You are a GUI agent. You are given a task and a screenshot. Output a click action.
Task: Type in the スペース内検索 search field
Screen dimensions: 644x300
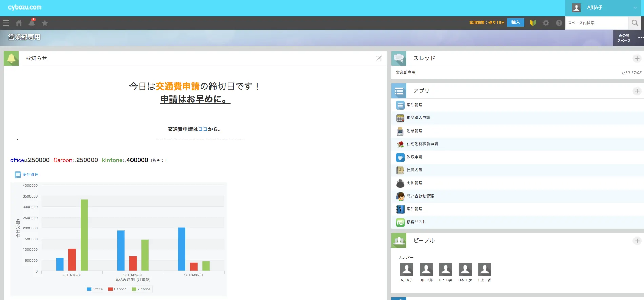(597, 23)
